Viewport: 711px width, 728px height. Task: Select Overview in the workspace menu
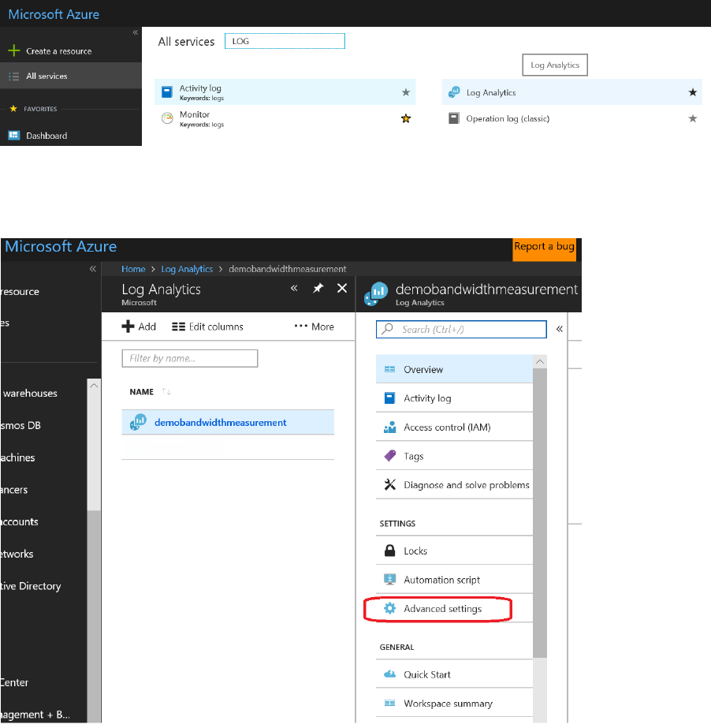click(x=454, y=369)
